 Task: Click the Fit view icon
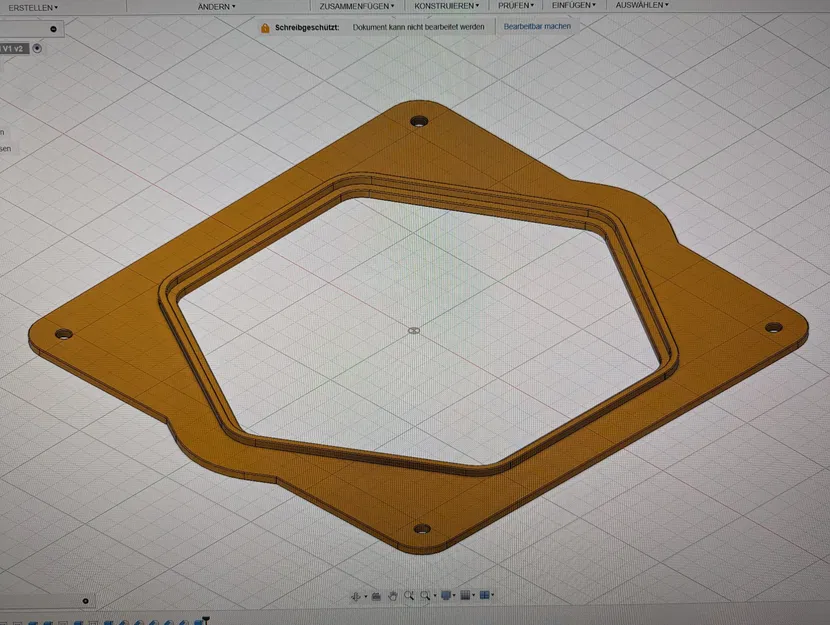click(425, 596)
